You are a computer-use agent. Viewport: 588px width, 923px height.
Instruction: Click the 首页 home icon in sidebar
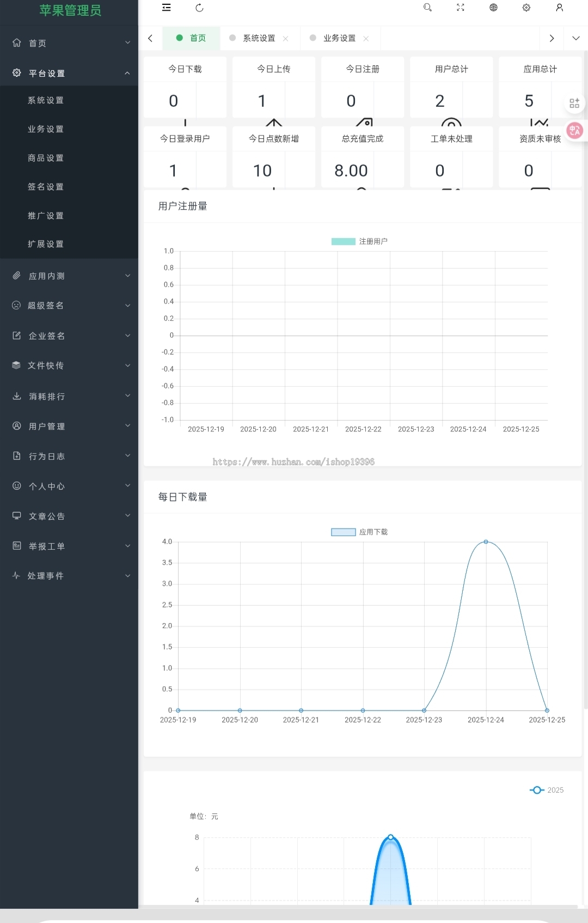(x=17, y=42)
